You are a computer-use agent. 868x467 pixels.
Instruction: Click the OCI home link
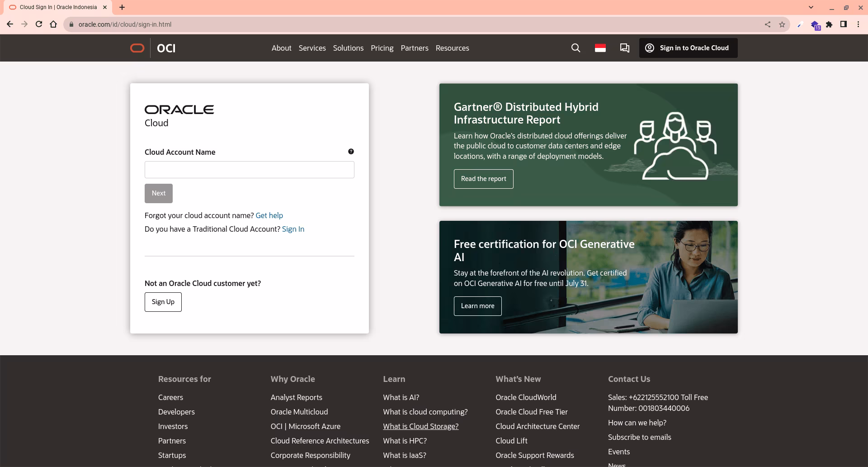pos(166,48)
